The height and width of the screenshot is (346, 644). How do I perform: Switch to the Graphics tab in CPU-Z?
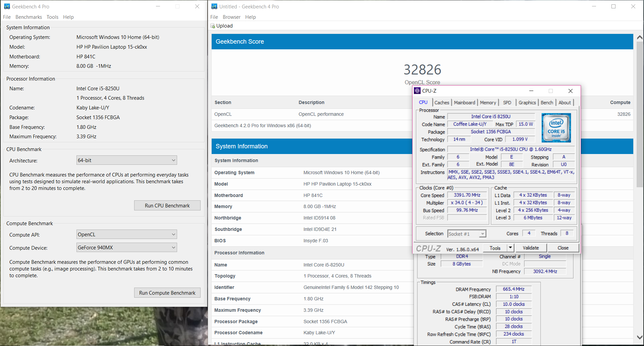coord(527,103)
